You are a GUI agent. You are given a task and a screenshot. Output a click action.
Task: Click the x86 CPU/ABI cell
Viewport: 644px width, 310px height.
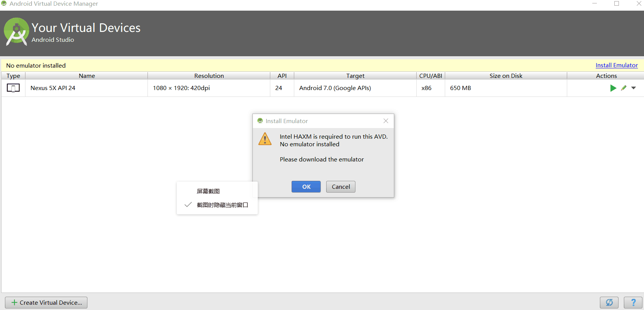coord(431,88)
